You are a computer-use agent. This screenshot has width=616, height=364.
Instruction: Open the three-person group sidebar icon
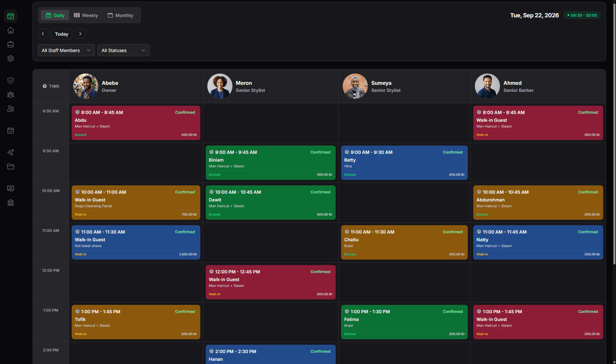click(11, 94)
